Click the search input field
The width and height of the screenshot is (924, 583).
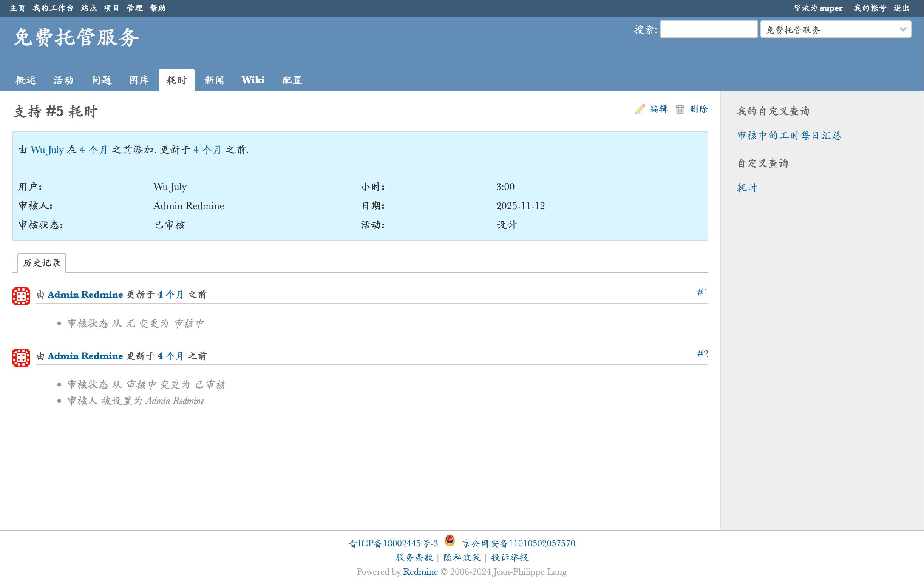point(708,29)
